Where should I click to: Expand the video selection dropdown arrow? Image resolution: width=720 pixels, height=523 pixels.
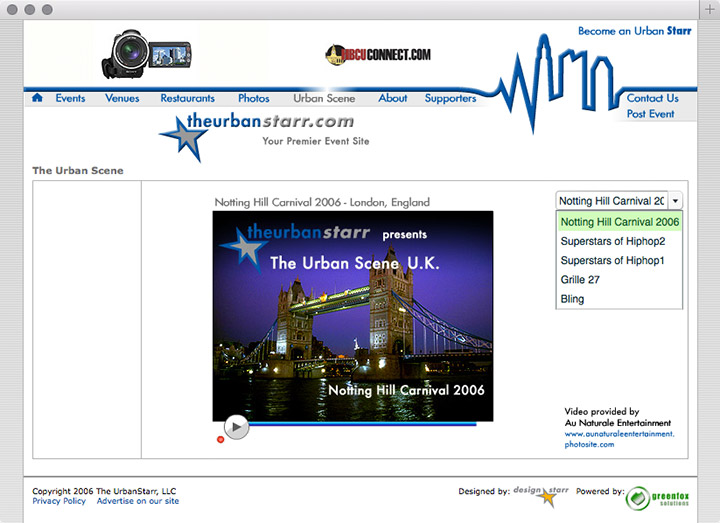pyautogui.click(x=675, y=201)
